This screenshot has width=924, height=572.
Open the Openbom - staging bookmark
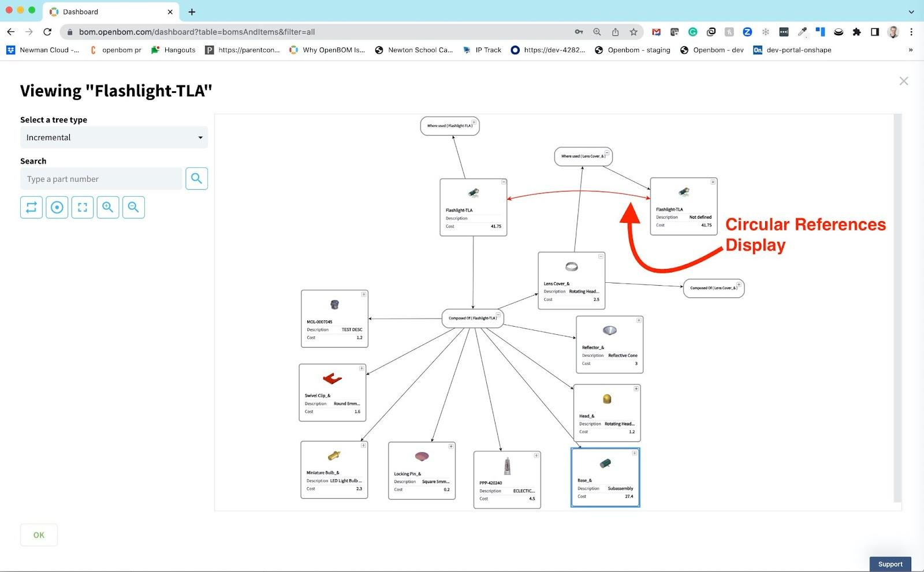point(632,50)
